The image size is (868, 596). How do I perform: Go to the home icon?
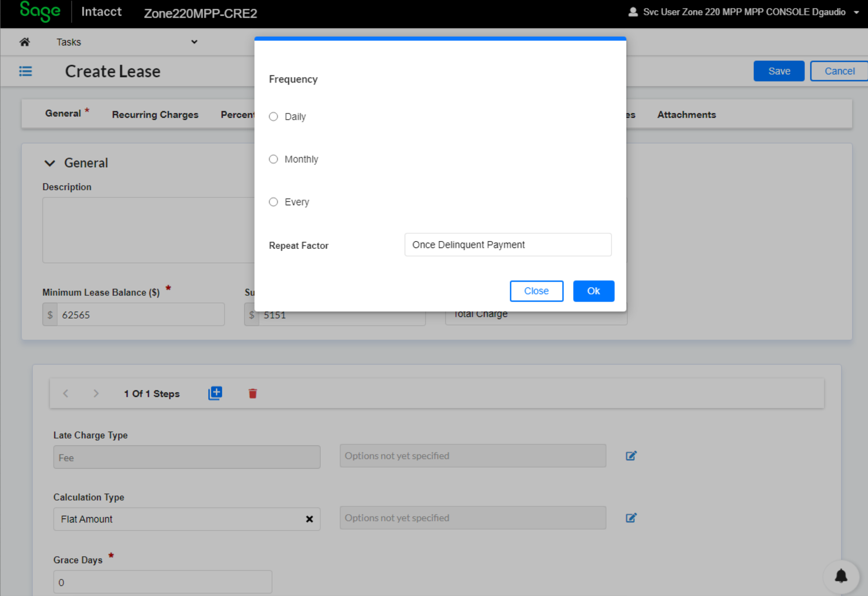click(24, 42)
